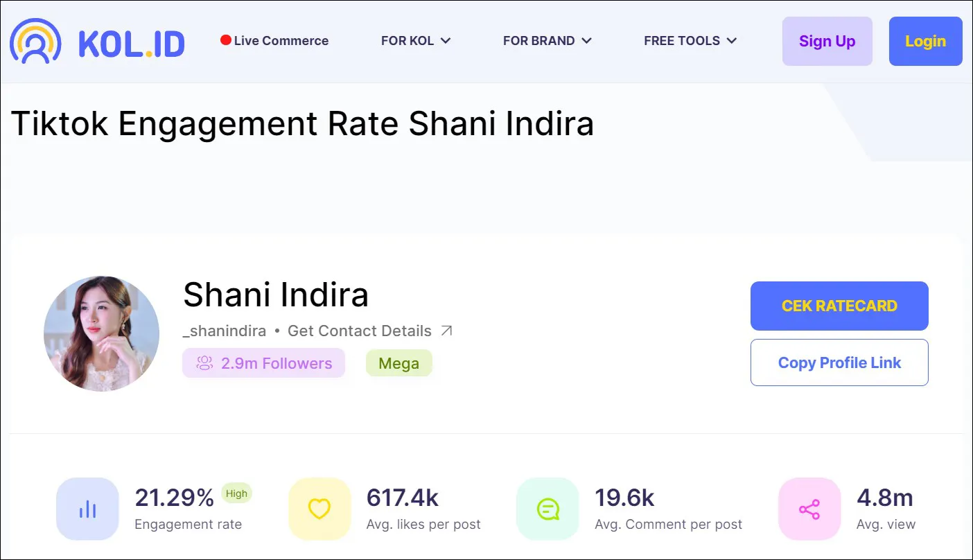This screenshot has height=560, width=973.
Task: Select the engagement rate bar chart icon
Action: pos(87,508)
